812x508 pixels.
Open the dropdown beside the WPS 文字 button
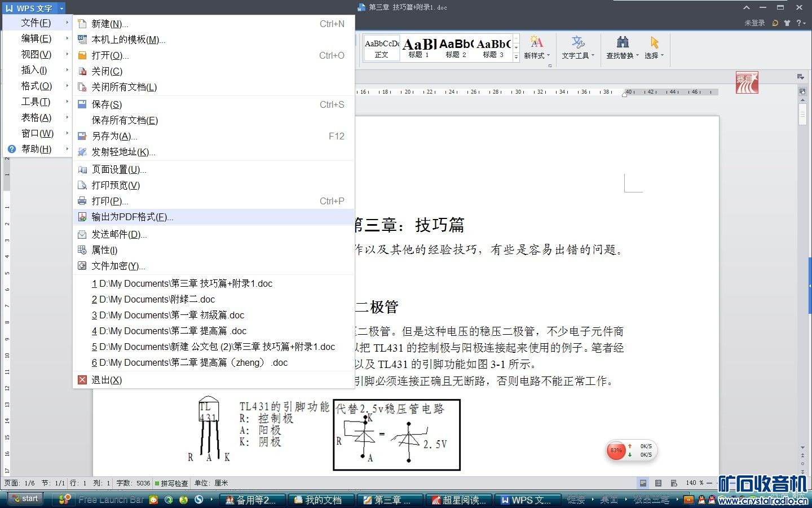click(x=62, y=8)
